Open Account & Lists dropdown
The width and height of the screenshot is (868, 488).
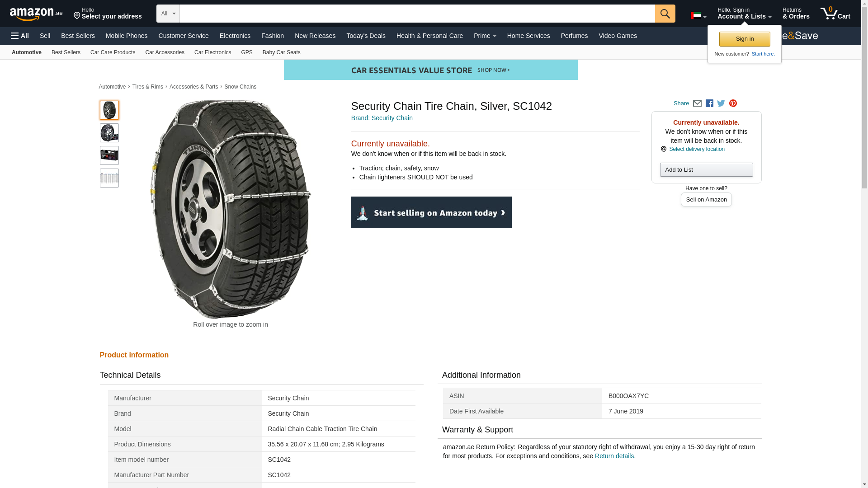[x=744, y=14]
